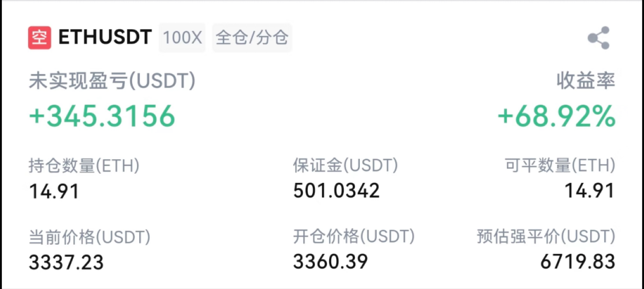Select the closable quantity 14.91 value
Viewport: 644px width, 289px height.
coord(589,190)
